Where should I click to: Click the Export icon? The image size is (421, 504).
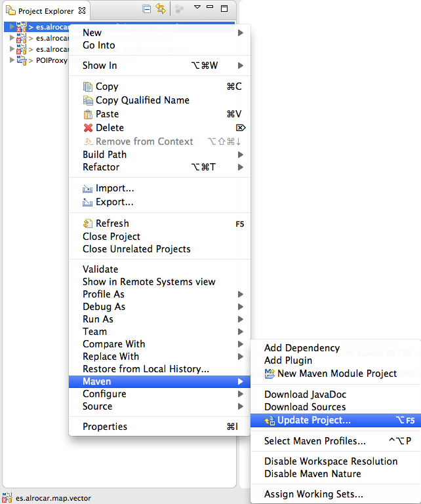87,202
